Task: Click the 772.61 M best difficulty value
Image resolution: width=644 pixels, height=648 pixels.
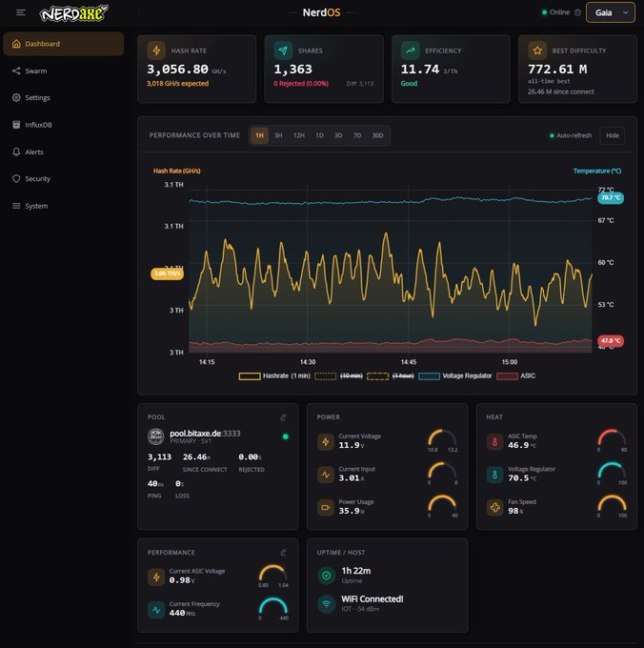Action: tap(557, 69)
